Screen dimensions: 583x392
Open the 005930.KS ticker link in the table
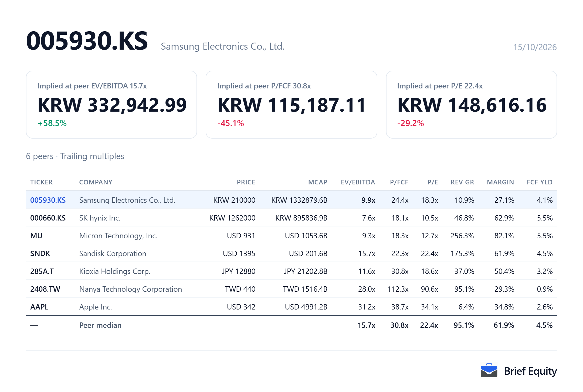48,200
